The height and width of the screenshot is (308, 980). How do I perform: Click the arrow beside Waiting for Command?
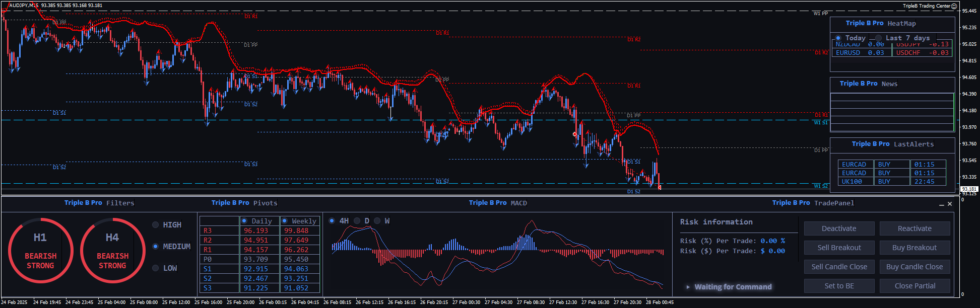click(688, 287)
